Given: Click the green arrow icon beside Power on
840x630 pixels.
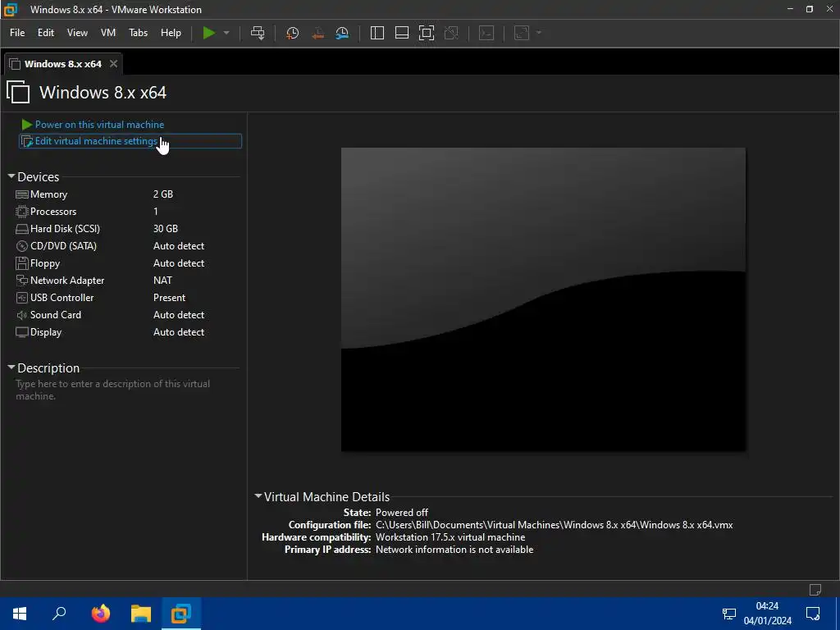Looking at the screenshot, I should tap(27, 125).
